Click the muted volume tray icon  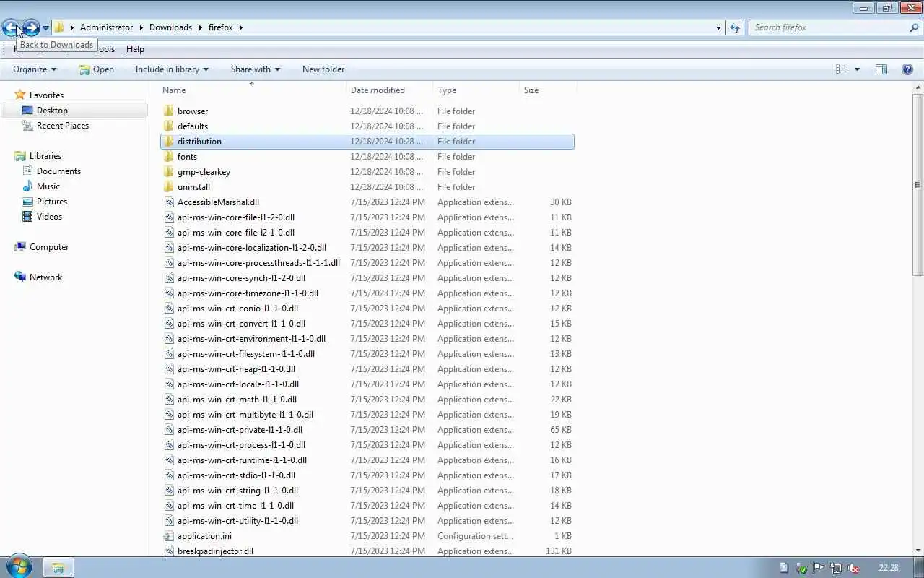[x=853, y=569]
